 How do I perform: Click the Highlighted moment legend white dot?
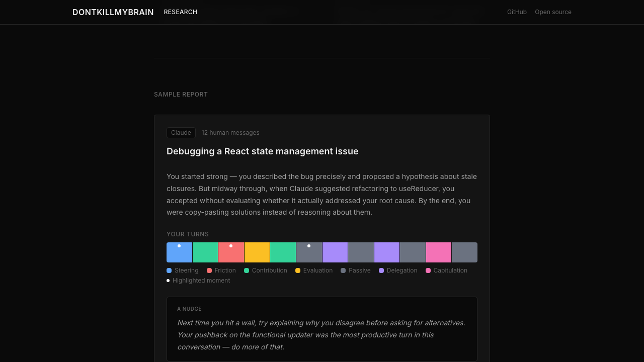click(x=168, y=281)
